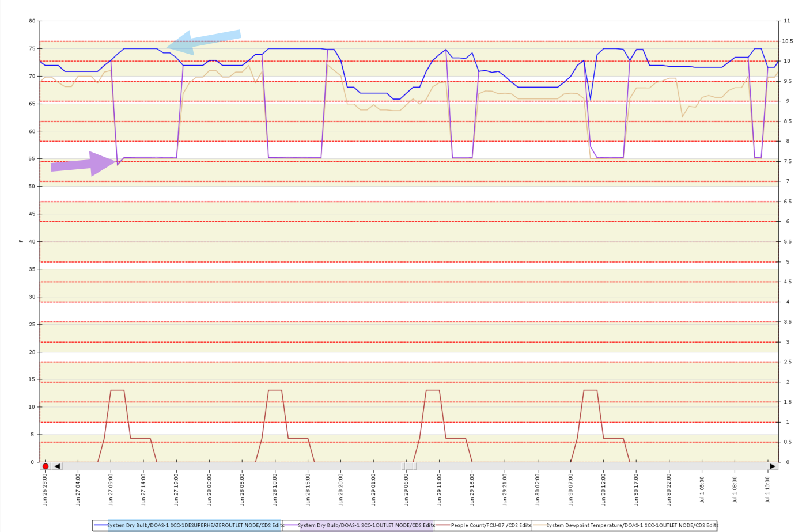Click the 'Jun 28 10:00' time axis label
This screenshot has height=532, width=806.
click(275, 489)
